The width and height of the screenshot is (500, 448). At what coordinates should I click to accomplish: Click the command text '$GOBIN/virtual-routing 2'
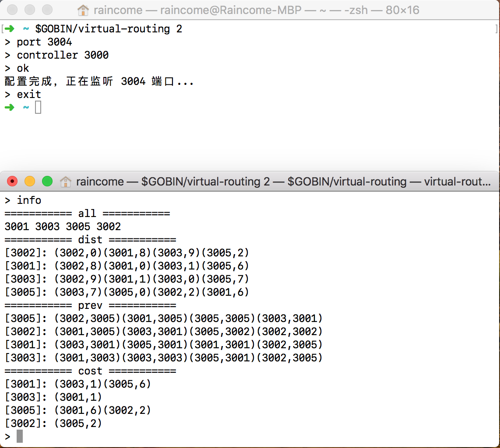pos(109,29)
